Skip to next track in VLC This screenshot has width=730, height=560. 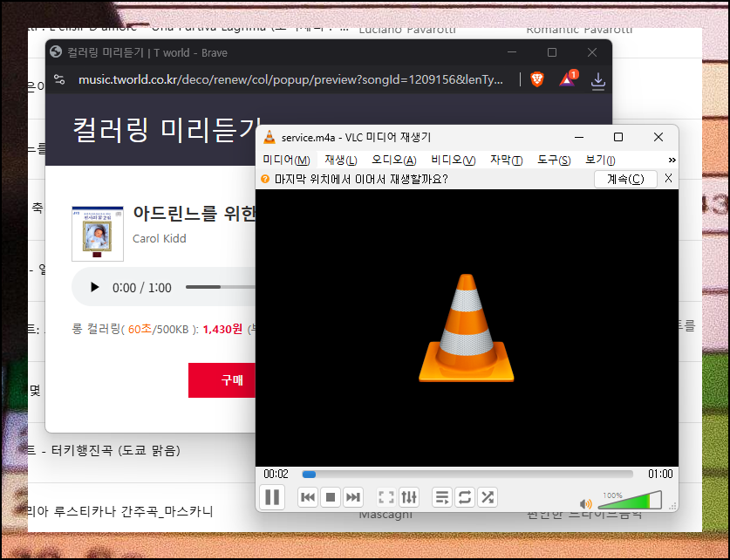[353, 497]
